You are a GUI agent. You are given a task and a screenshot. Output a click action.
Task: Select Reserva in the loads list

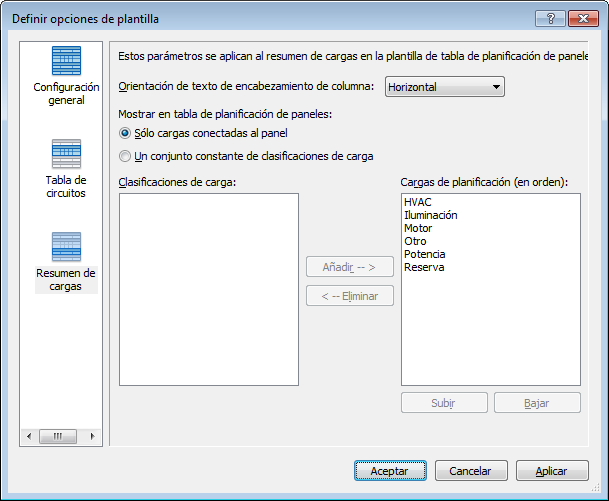(x=424, y=267)
